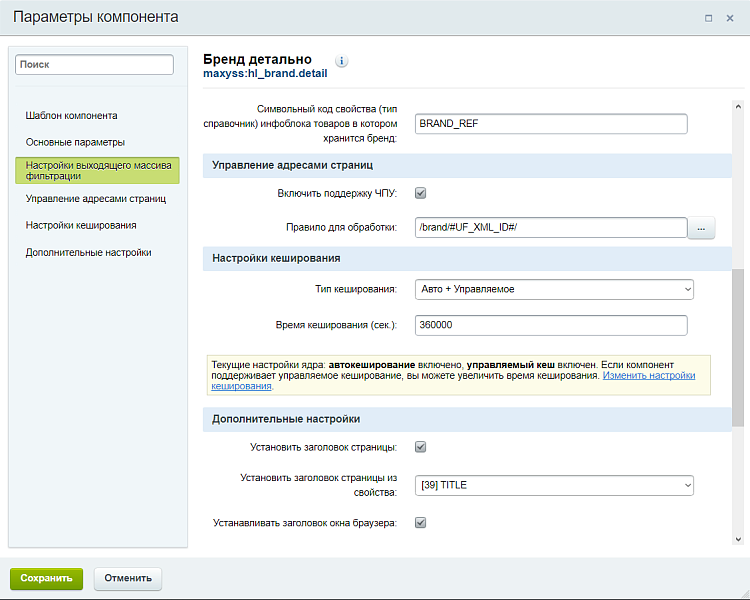
Task: Select Настройки кеширования in left menu
Action: point(81,225)
